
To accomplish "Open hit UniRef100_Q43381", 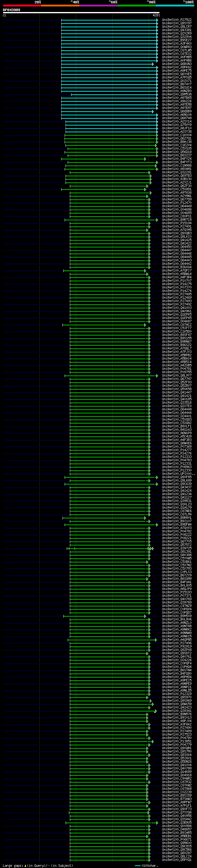I will point(176,30).
